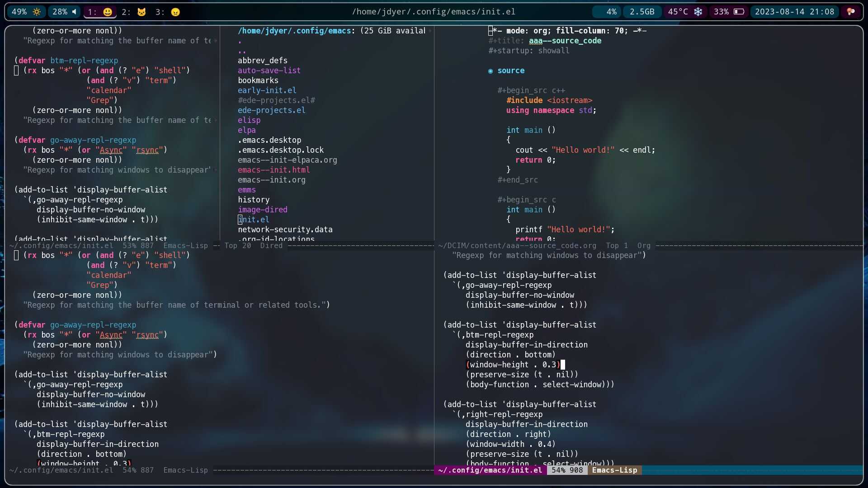868x488 pixels.
Task: Click the battery icon at 33%
Action: [x=739, y=12]
